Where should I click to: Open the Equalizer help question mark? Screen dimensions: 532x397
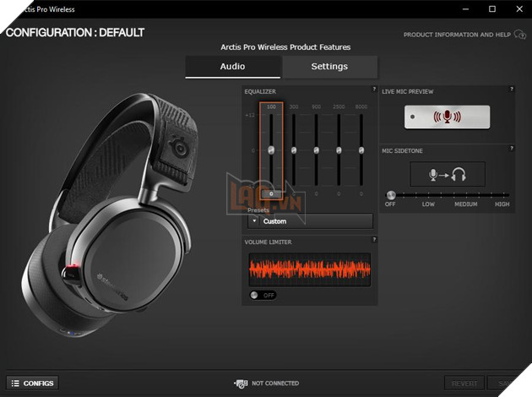[x=374, y=89]
